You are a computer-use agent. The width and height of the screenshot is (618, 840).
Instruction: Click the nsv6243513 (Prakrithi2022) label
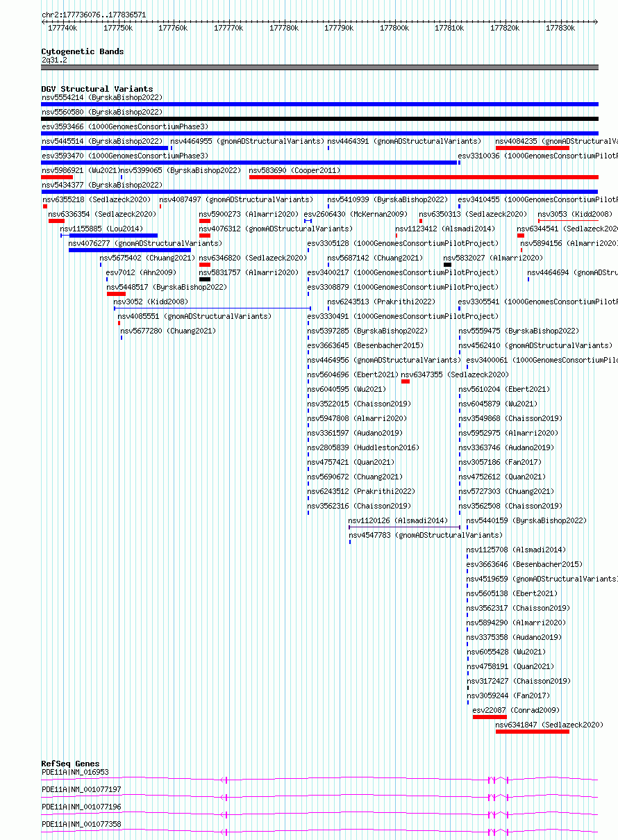[x=382, y=302]
